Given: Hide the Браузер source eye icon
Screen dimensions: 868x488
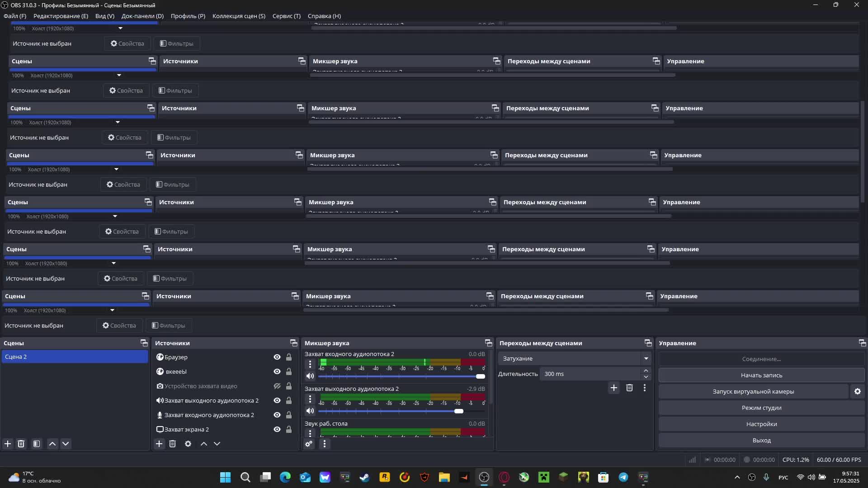Looking at the screenshot, I should coord(277,357).
